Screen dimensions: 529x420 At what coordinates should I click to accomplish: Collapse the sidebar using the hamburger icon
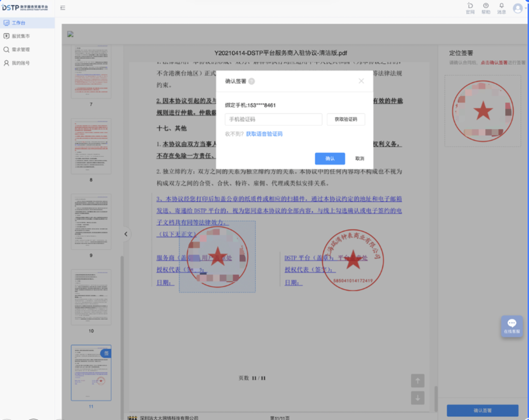tap(62, 7)
